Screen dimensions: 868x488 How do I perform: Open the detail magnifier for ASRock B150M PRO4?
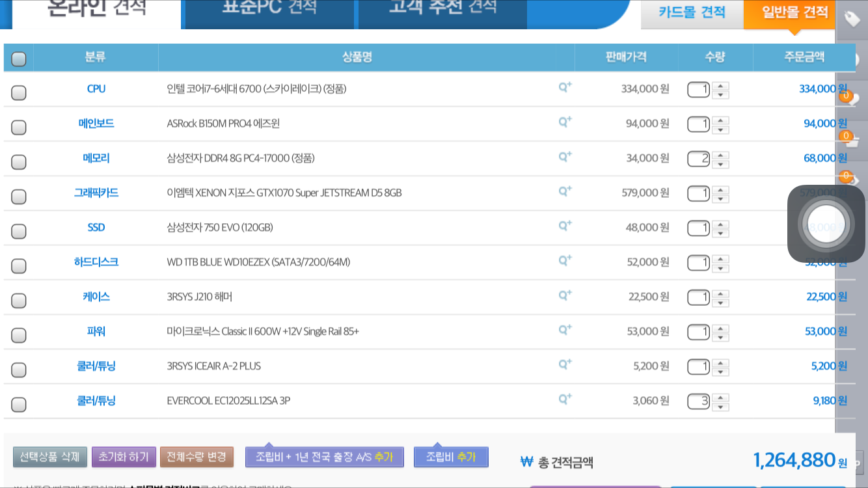565,122
